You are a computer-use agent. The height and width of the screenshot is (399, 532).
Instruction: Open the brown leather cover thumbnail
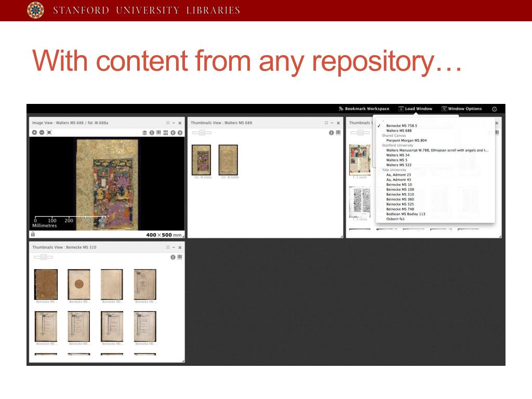(x=46, y=284)
